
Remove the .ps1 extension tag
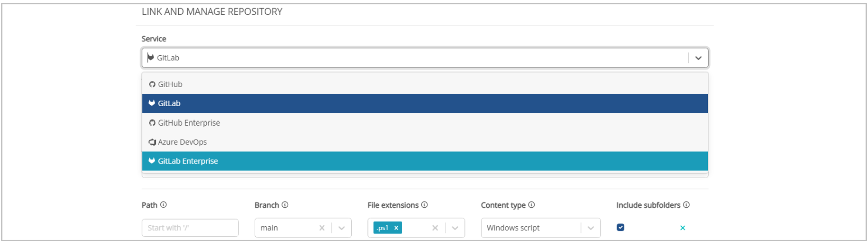coord(396,228)
